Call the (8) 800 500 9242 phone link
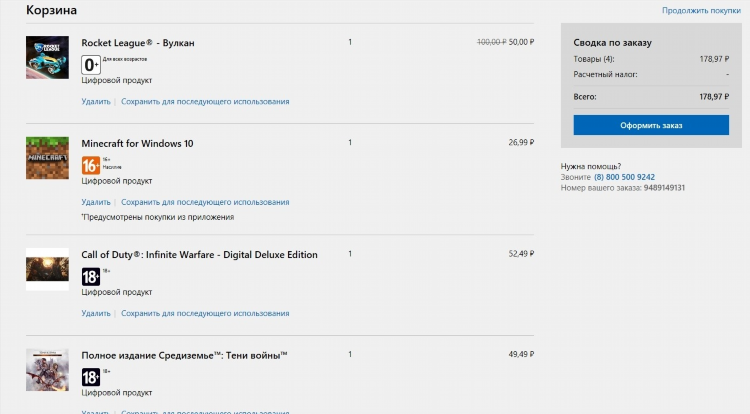The height and width of the screenshot is (414, 750). click(x=624, y=177)
